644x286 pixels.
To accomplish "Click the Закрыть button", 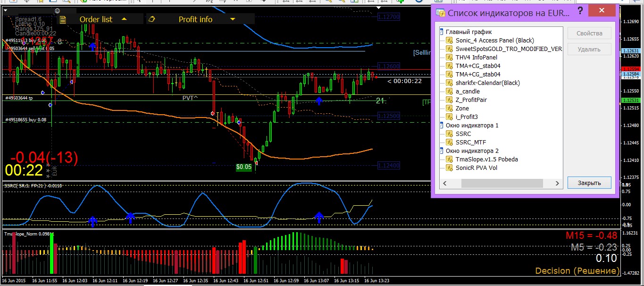I will click(589, 183).
